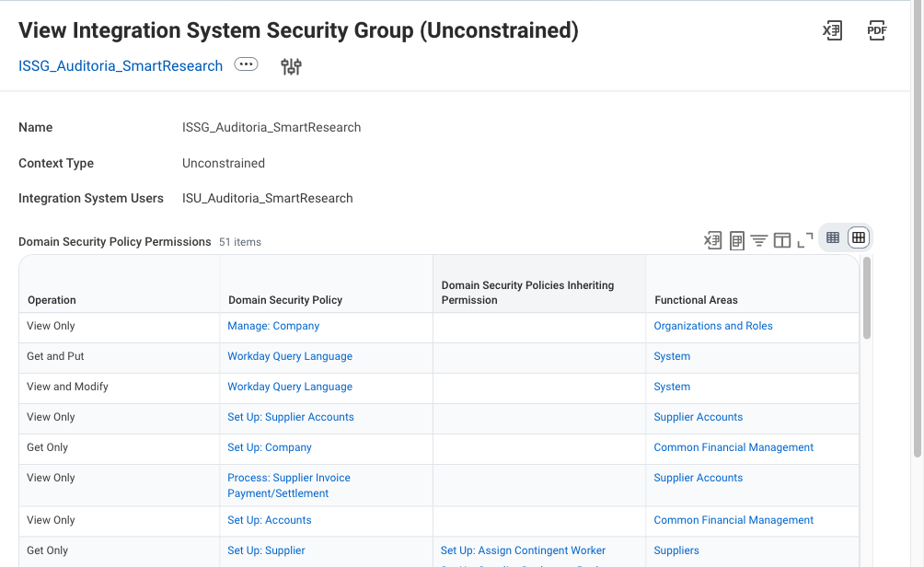Select the Integration System Users label
This screenshot has height=567, width=924.
[91, 198]
